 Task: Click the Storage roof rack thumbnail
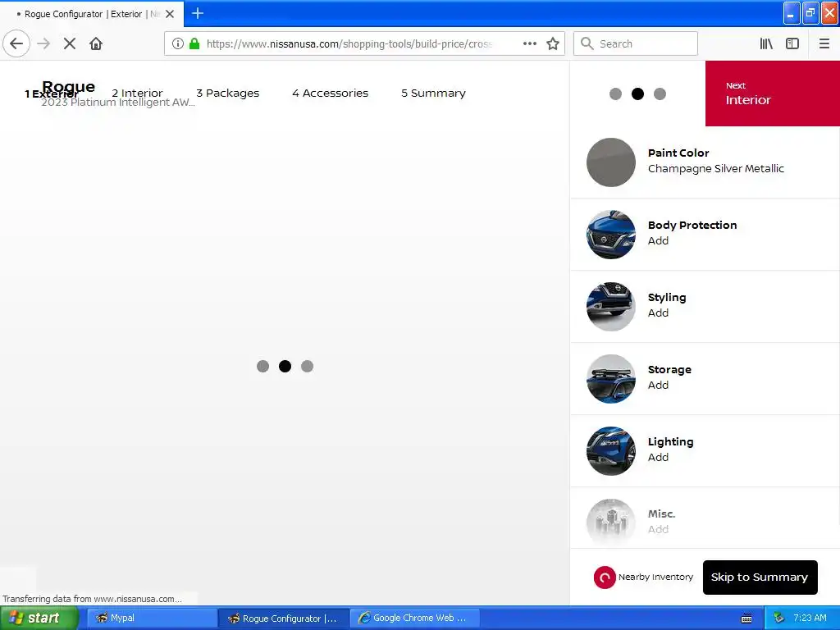[x=610, y=379]
